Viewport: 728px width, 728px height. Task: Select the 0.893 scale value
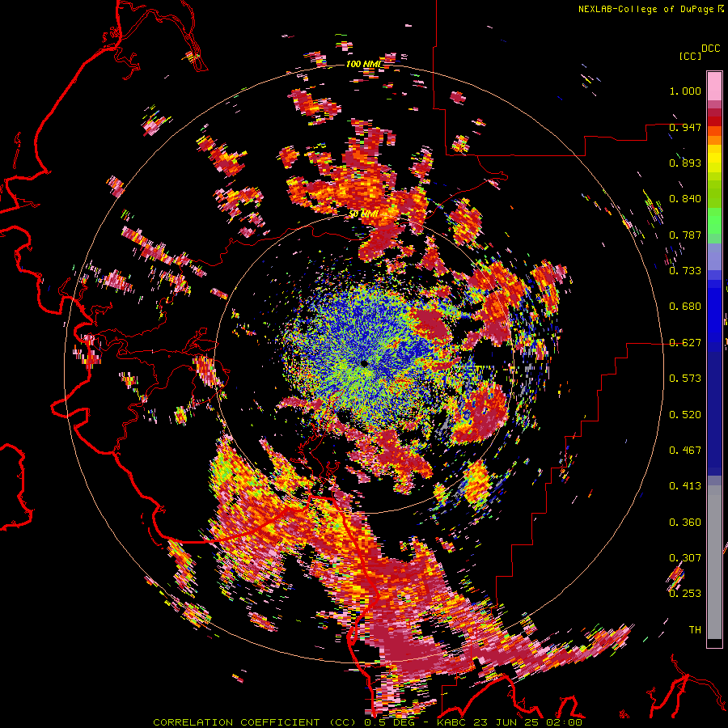point(685,163)
